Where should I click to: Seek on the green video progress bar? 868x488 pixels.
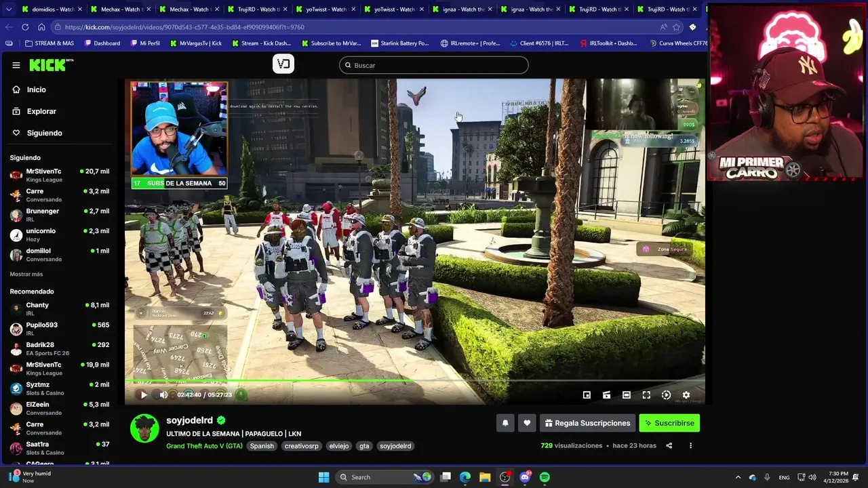[x=415, y=381]
